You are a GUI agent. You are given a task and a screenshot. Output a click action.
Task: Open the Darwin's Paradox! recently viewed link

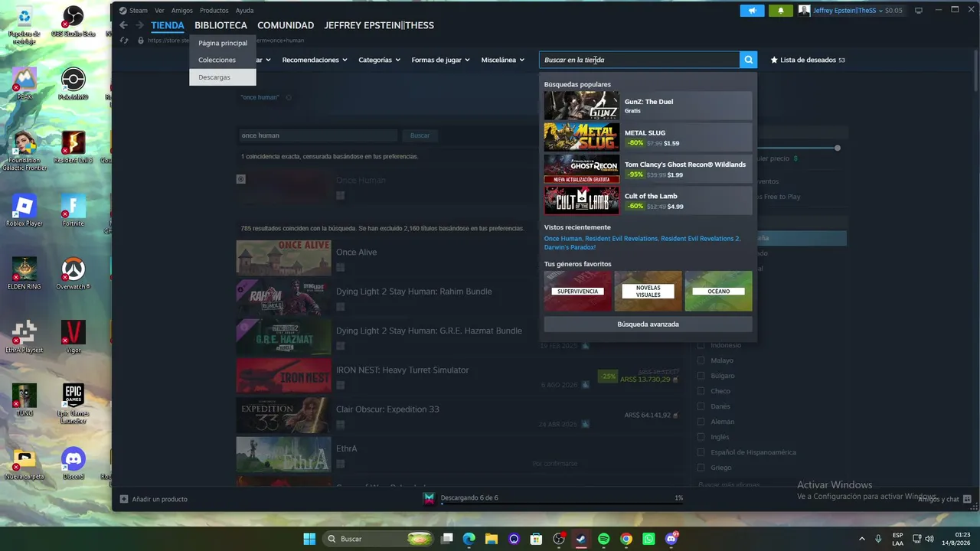tap(570, 247)
